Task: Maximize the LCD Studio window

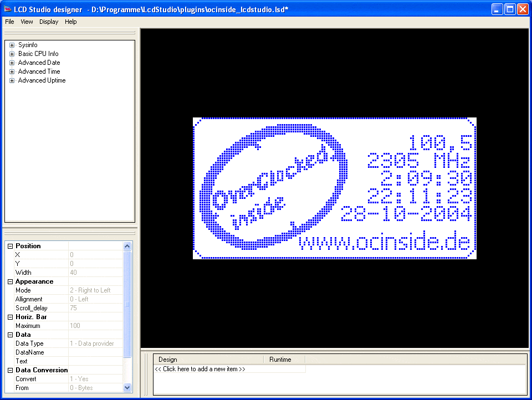Action: point(510,9)
